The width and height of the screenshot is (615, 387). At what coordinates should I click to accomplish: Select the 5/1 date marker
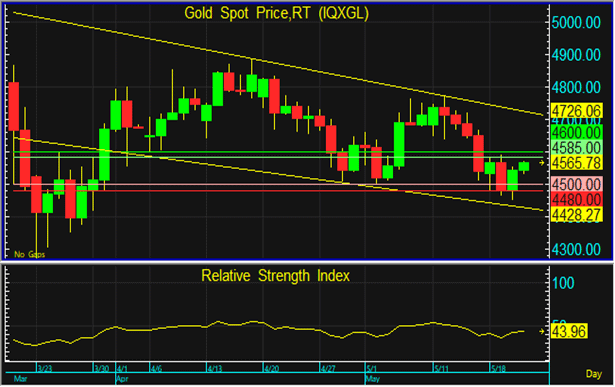coord(371,369)
